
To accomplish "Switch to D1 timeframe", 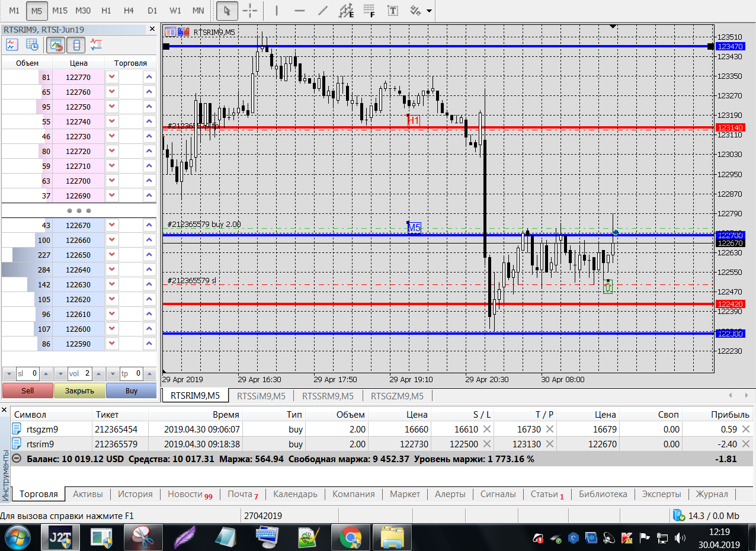I will point(152,11).
